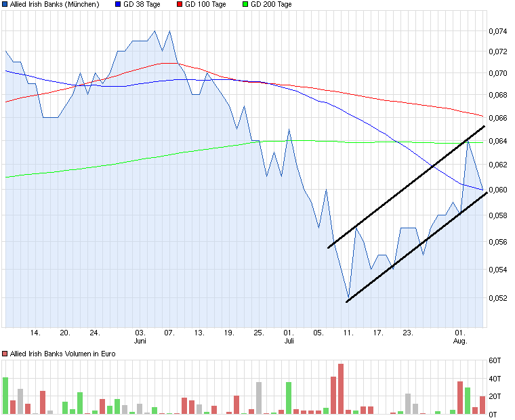Click the '20.' date axis label
This screenshot has height=420, width=515.
[65, 333]
